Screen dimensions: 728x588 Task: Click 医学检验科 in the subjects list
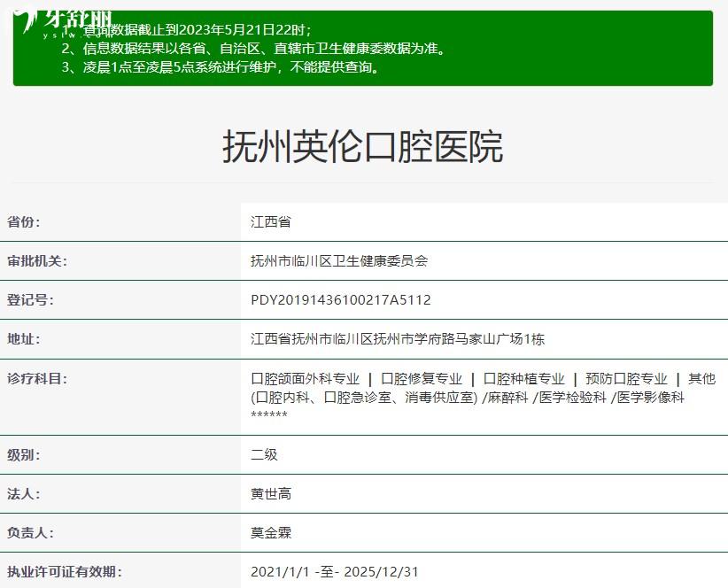pos(572,398)
